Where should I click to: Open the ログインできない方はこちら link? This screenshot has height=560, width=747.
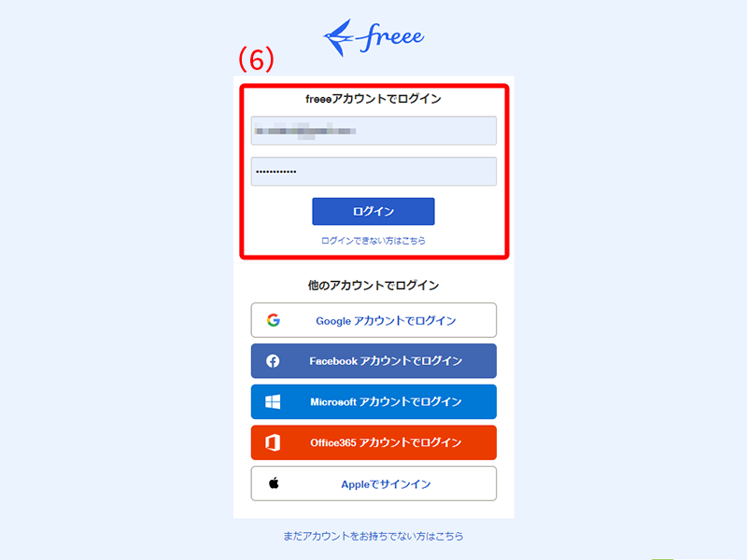coord(373,241)
